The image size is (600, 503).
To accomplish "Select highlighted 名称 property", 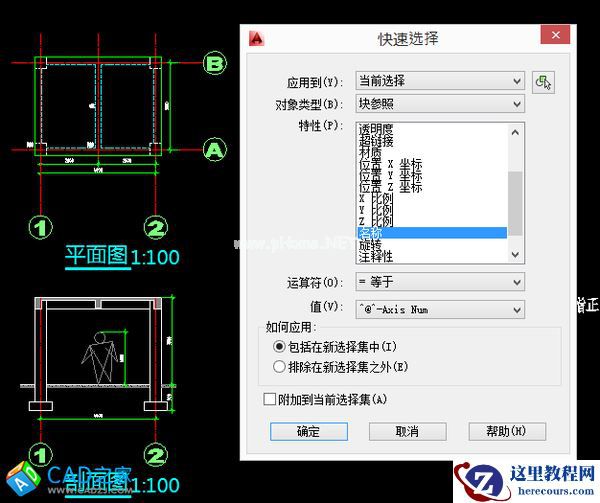I will pyautogui.click(x=432, y=233).
